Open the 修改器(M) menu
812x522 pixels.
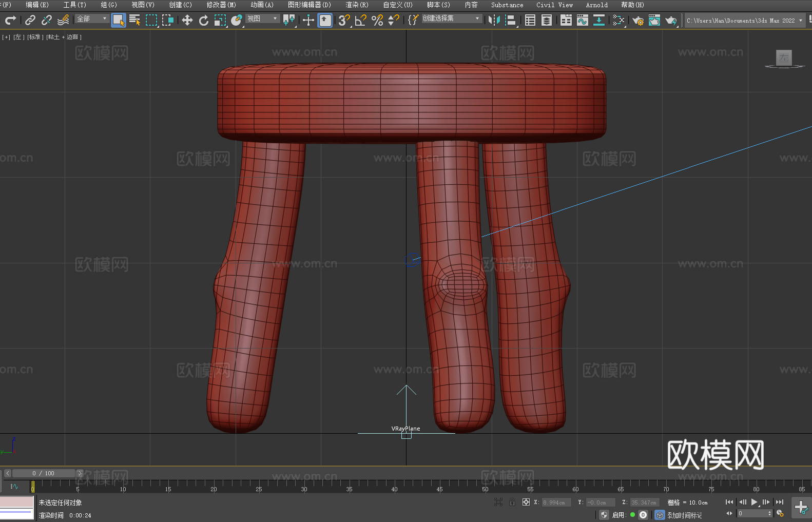[x=221, y=5]
